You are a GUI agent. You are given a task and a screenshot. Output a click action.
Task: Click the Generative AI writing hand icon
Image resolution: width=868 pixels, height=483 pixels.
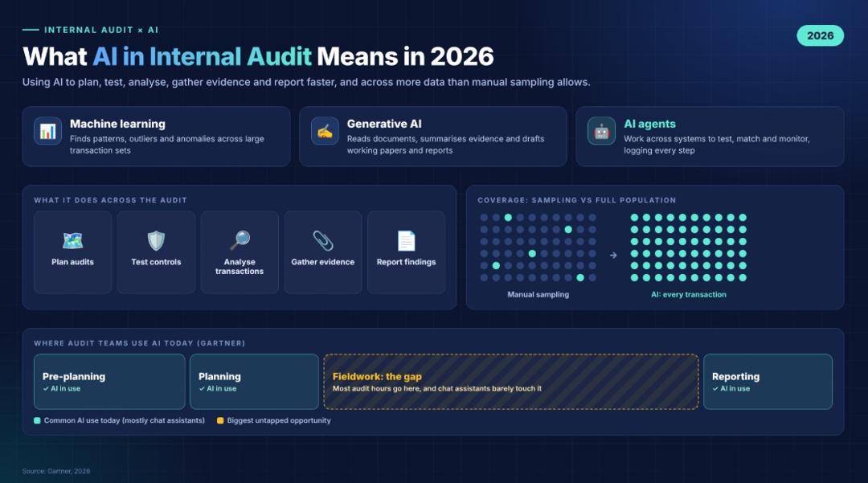coord(325,131)
